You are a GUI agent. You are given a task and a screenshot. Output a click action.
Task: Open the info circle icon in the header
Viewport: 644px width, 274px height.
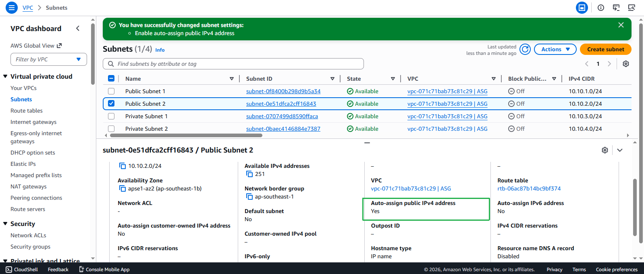pyautogui.click(x=601, y=8)
